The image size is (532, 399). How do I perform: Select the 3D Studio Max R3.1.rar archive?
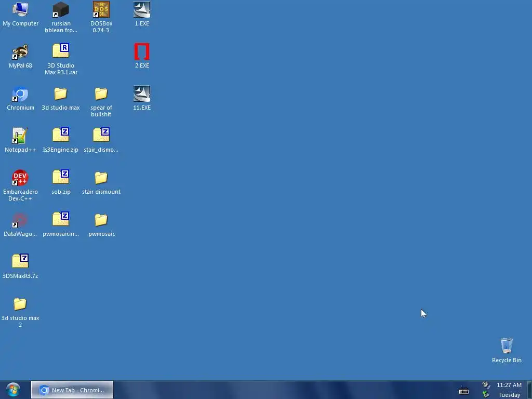point(61,59)
